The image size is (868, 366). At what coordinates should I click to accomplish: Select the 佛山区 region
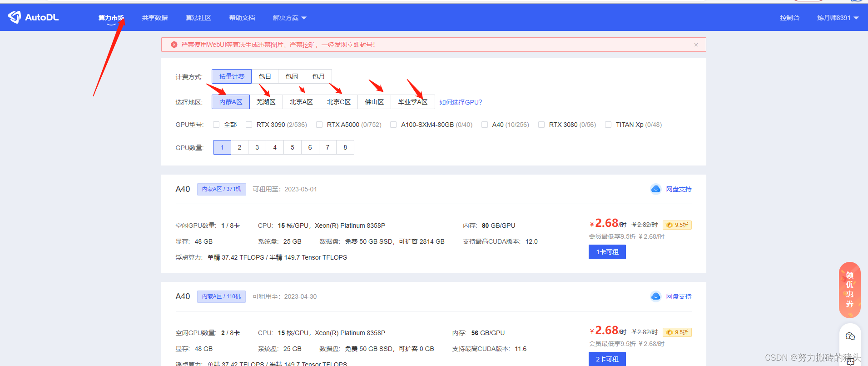point(374,102)
